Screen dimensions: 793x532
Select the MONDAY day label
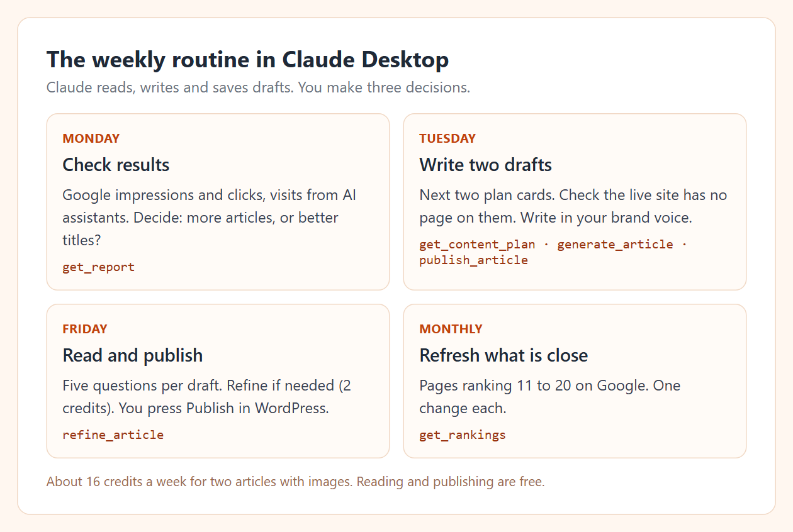click(91, 138)
